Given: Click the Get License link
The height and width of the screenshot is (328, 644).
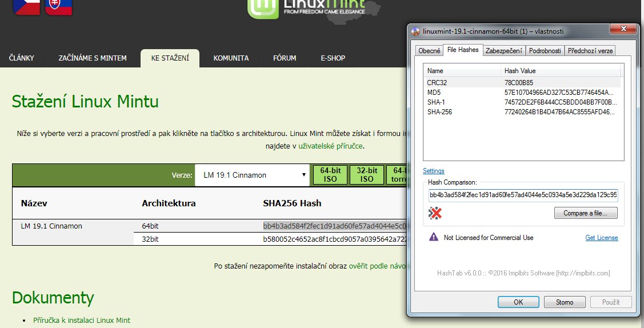Looking at the screenshot, I should click(x=602, y=238).
